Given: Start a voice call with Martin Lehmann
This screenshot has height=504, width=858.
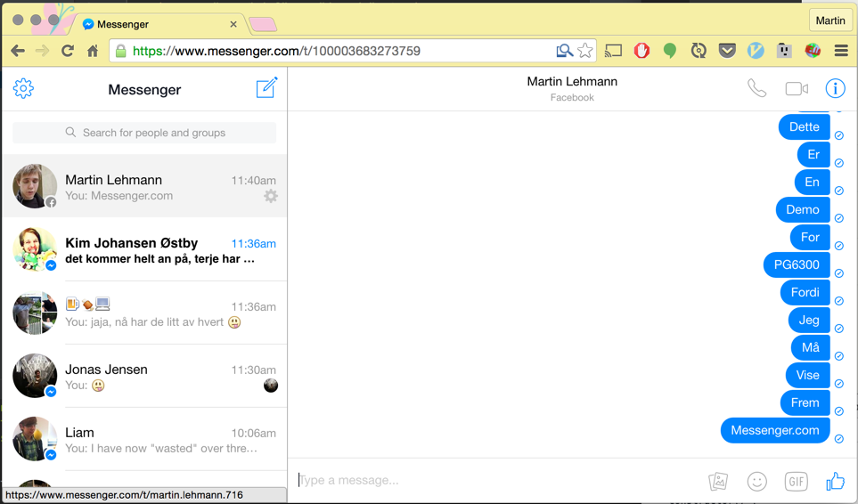Looking at the screenshot, I should (x=756, y=88).
